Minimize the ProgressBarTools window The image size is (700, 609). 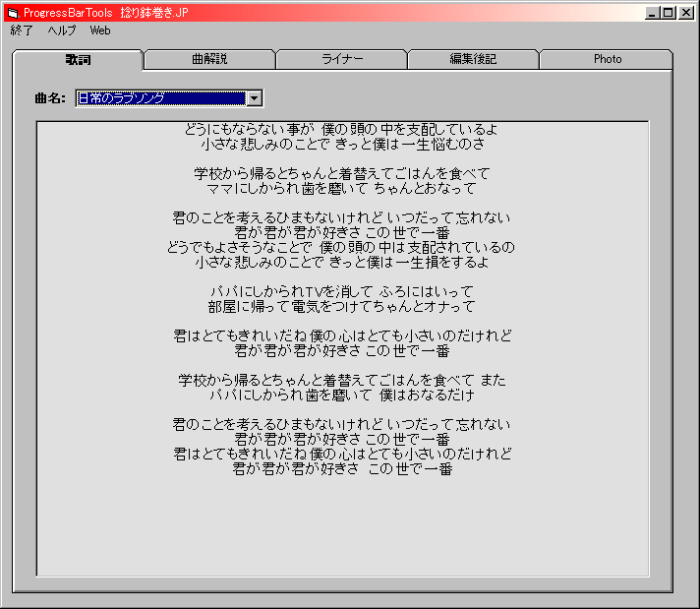coord(652,13)
